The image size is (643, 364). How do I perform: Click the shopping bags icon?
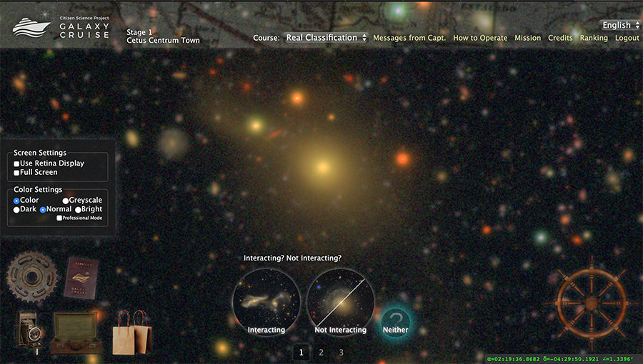coord(132,332)
